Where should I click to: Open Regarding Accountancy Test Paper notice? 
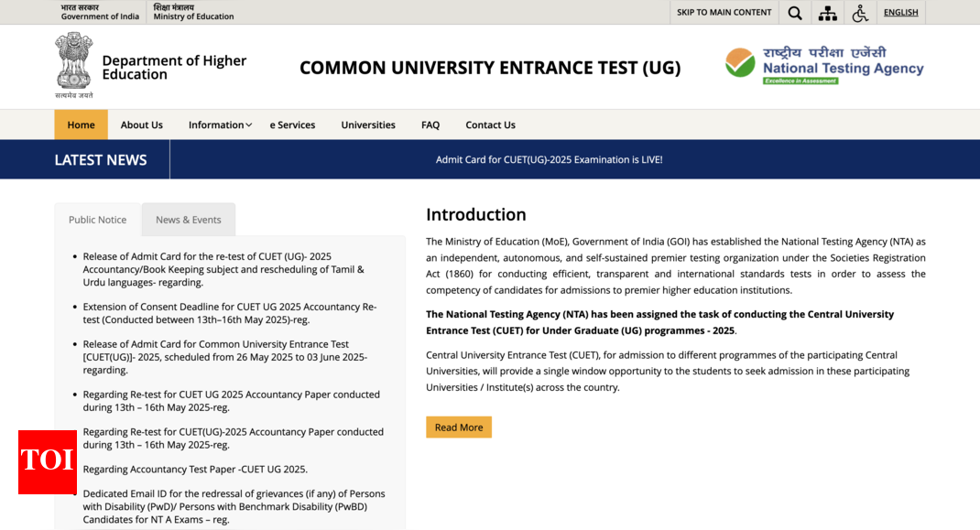(195, 470)
